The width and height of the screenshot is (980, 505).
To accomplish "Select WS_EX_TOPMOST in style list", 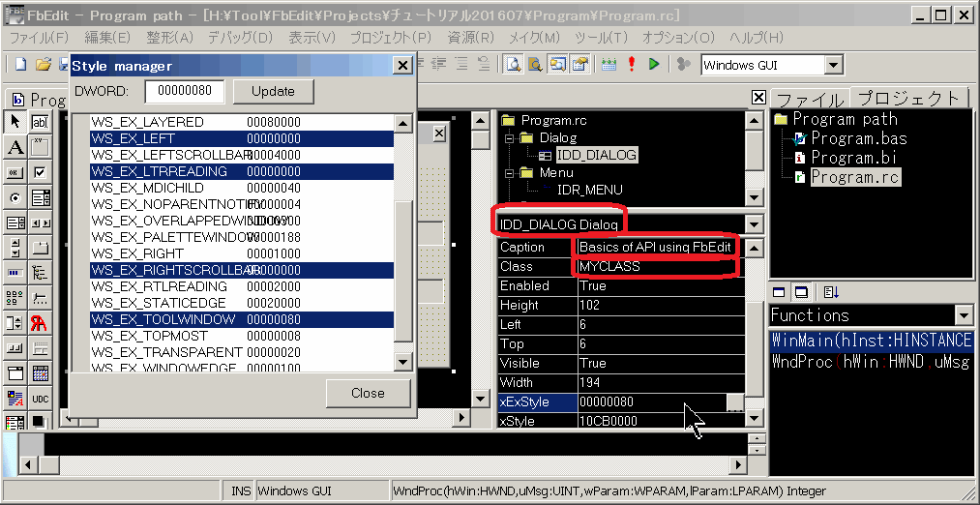I will point(241,336).
